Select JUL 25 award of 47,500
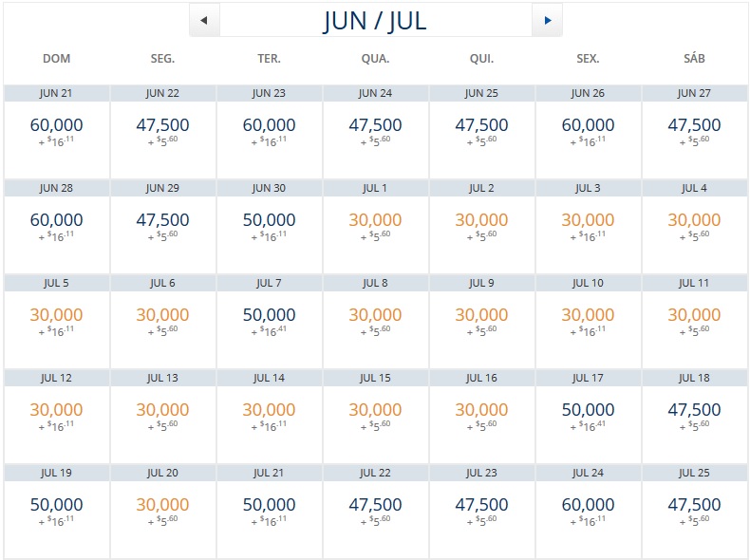The image size is (750, 560). click(694, 512)
